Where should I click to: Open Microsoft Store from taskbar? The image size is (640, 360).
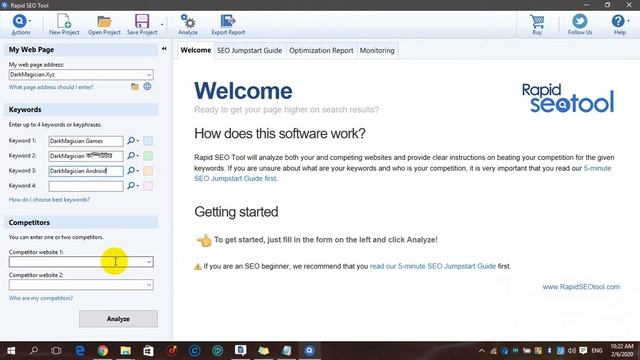click(149, 351)
